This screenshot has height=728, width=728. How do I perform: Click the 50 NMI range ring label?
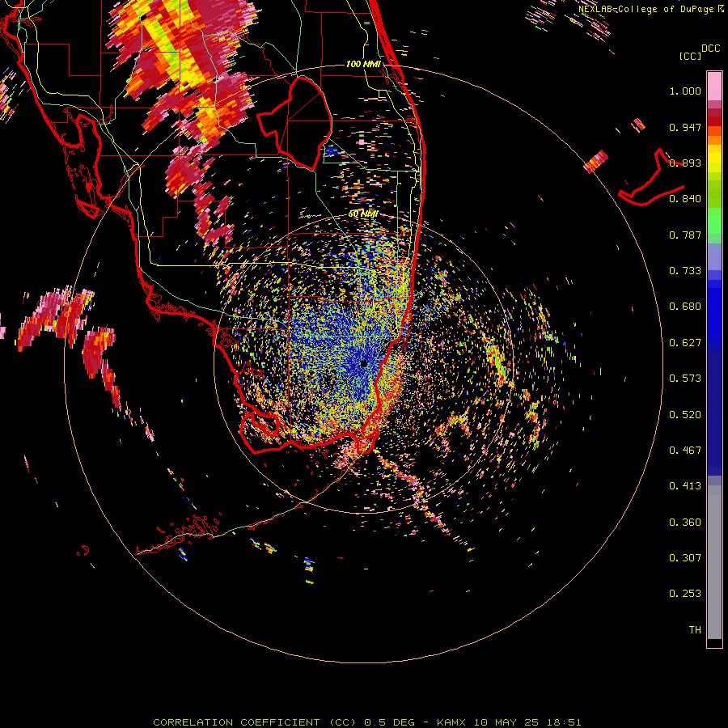(363, 214)
